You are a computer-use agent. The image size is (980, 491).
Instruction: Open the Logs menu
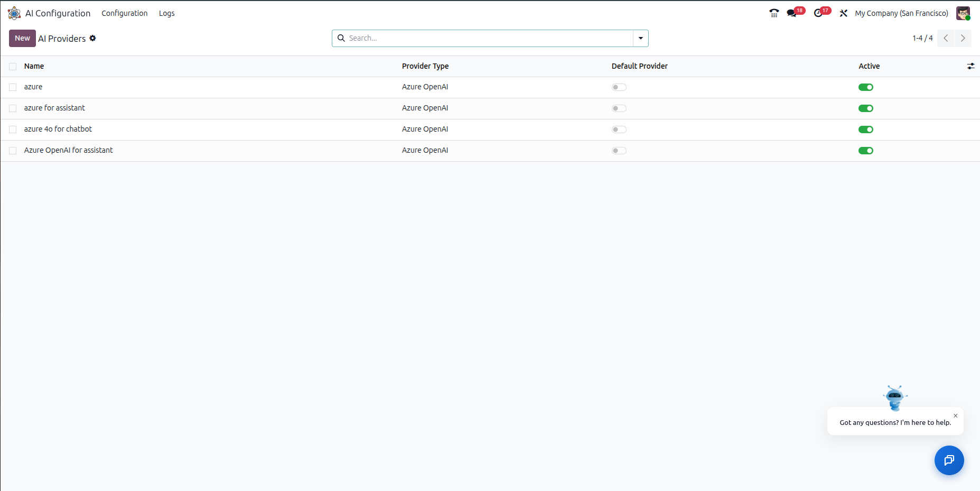pos(166,13)
